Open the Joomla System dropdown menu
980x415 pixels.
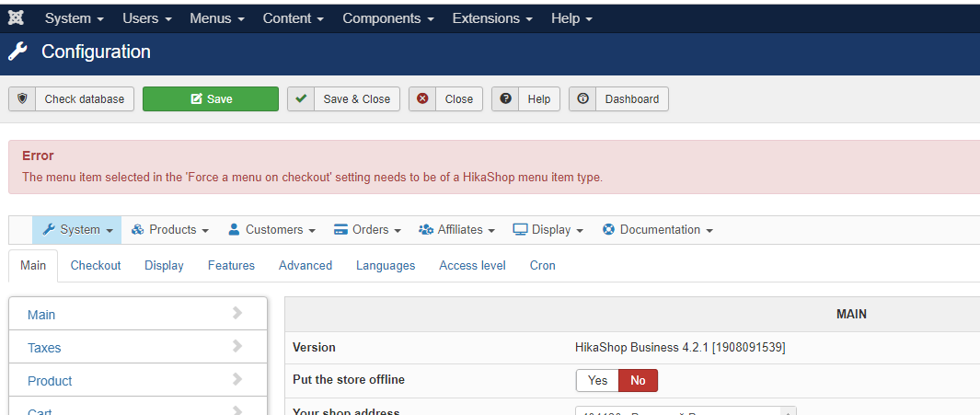(x=75, y=18)
